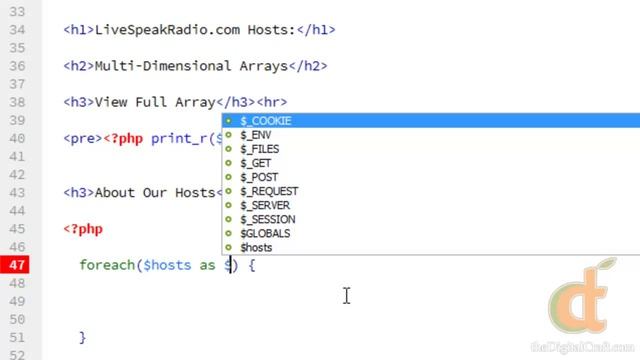Click 'View Full Array' h3 text
The width and height of the screenshot is (640, 360).
[x=155, y=102]
